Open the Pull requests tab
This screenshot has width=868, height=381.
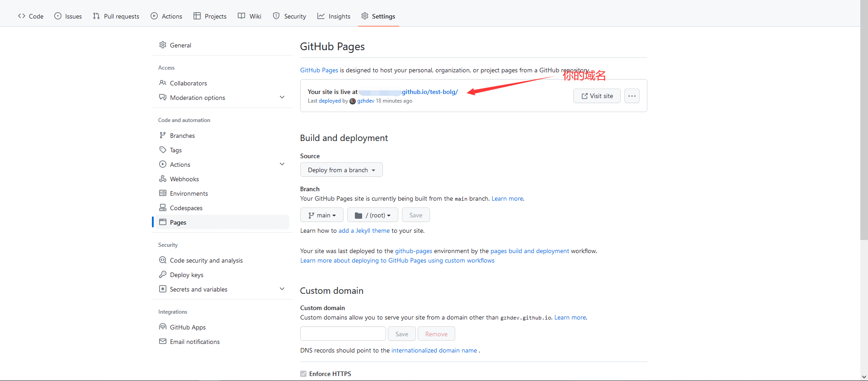pyautogui.click(x=116, y=16)
